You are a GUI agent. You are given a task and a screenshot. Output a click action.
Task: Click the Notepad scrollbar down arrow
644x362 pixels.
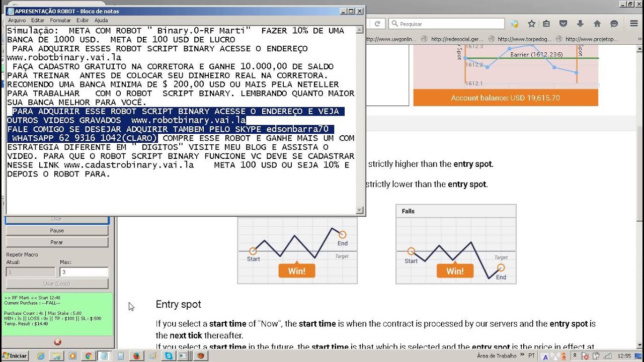[x=359, y=210]
